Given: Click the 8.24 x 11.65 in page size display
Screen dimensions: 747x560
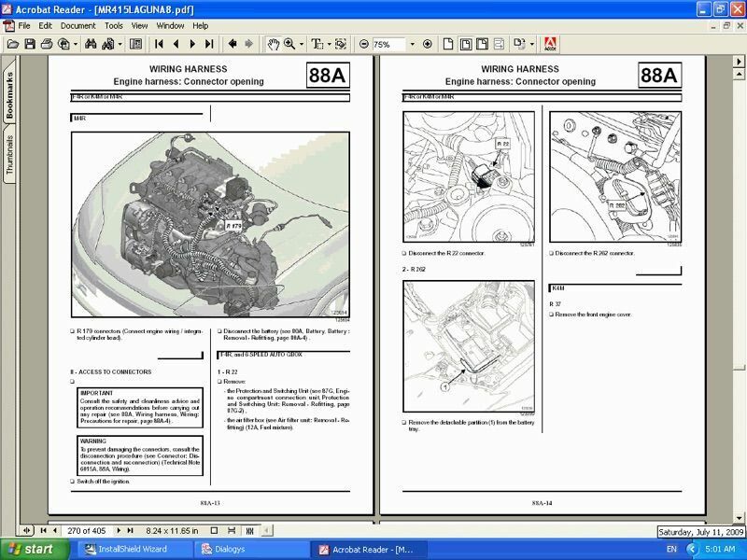Looking at the screenshot, I should tap(172, 530).
